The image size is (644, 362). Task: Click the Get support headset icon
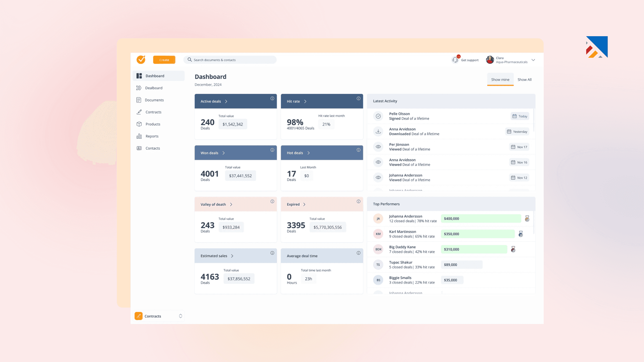click(x=455, y=59)
